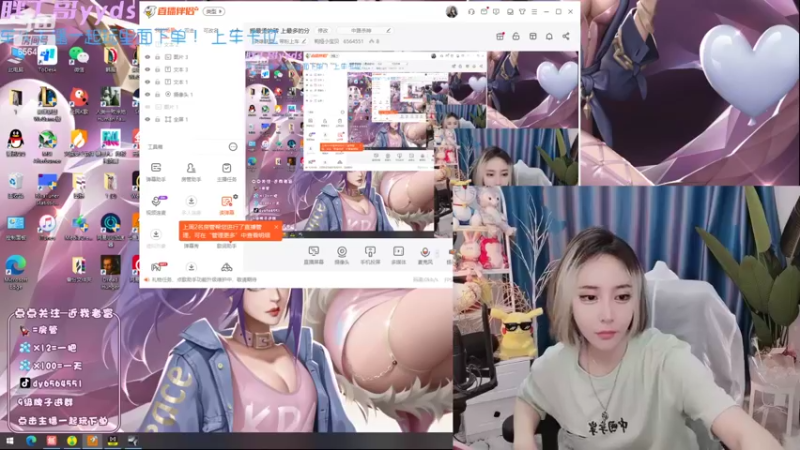Select the 全屏 1 layer row
Screen dimensions: 800x450
pos(192,119)
